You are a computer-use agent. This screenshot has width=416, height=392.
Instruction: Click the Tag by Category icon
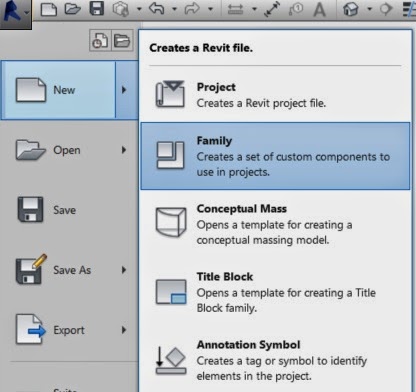[x=296, y=9]
